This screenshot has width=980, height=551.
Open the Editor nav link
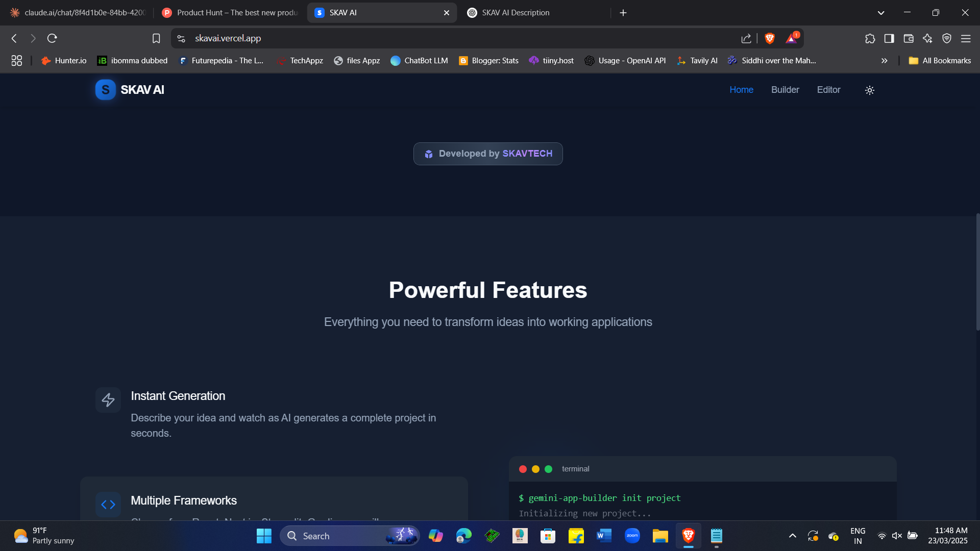(x=828, y=90)
